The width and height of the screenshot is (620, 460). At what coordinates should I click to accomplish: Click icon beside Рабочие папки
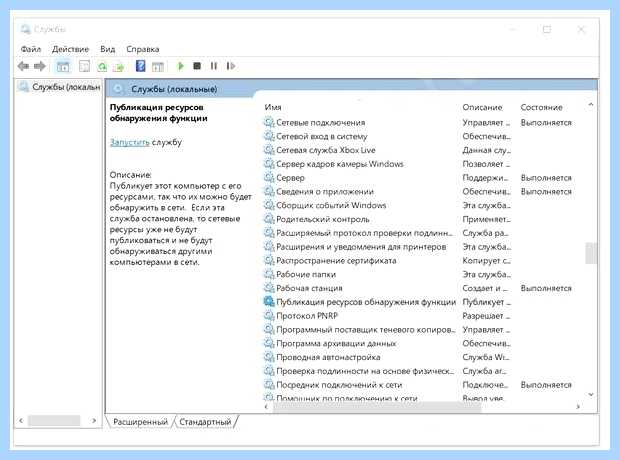tap(269, 274)
